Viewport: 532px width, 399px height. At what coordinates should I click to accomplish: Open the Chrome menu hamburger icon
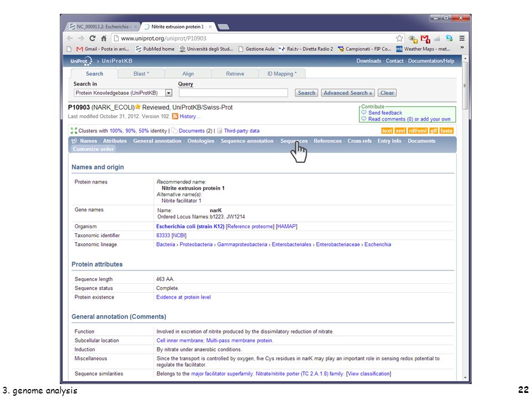tap(462, 38)
